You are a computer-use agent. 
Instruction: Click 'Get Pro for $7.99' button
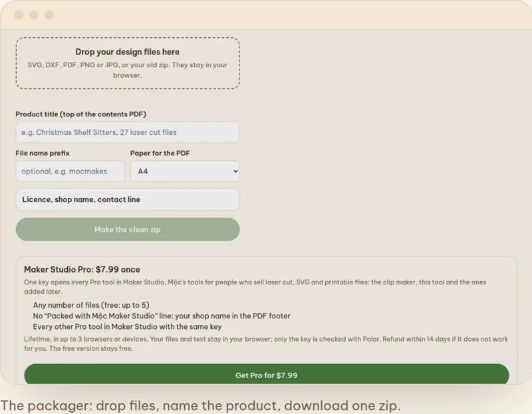click(x=267, y=375)
